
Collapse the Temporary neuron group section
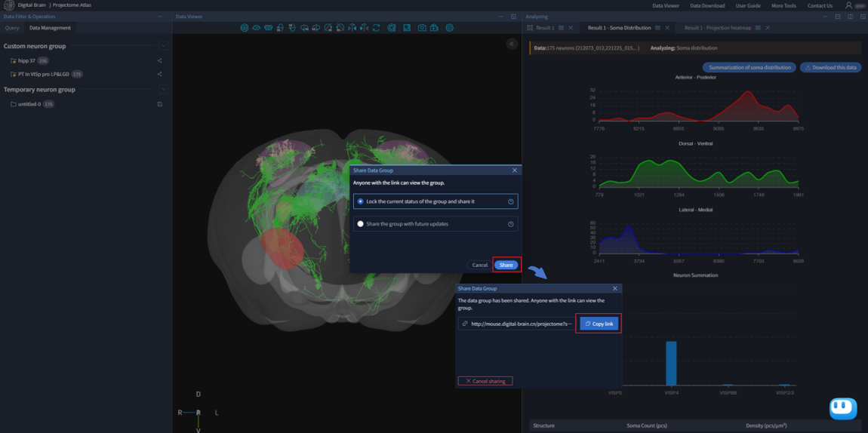(163, 90)
